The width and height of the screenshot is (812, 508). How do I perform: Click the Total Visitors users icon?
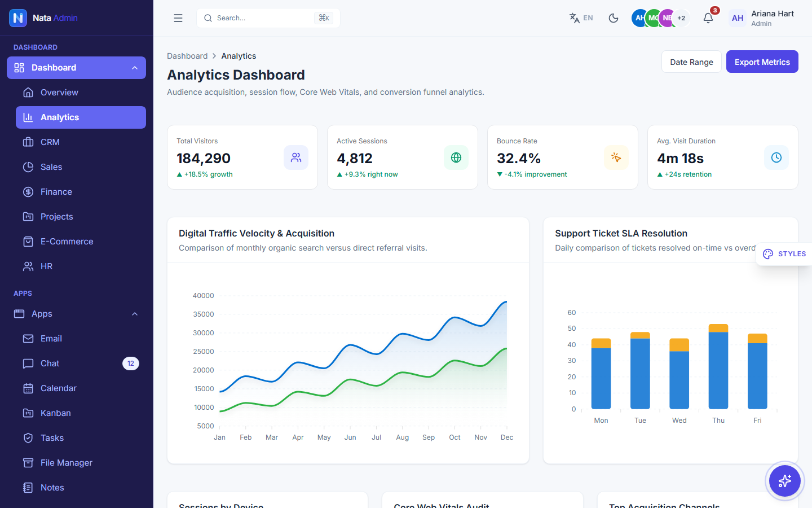coord(296,157)
